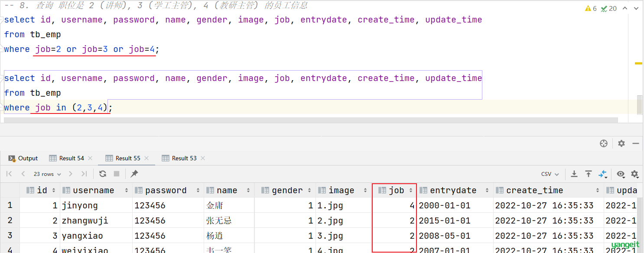Open result grid settings gear

[635, 174]
